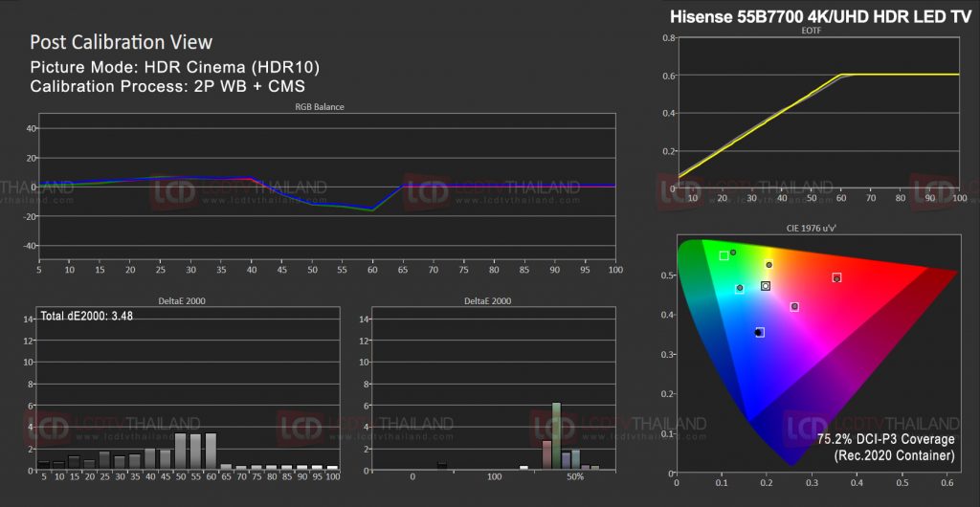This screenshot has width=980, height=507.
Task: Click the 25 bar in grayscale DeltaE chart
Action: (104, 460)
